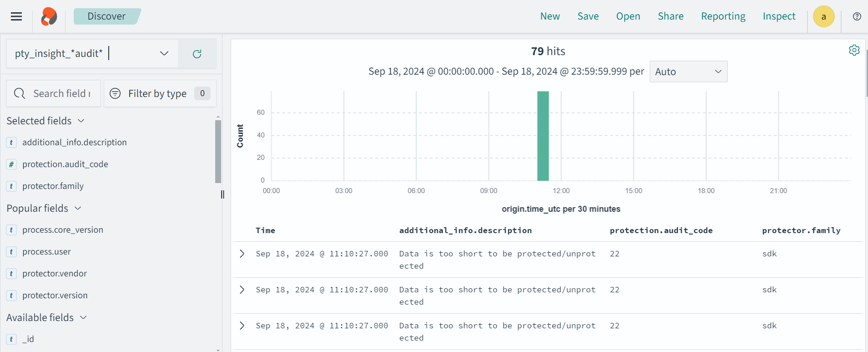Click the OpenSearch Dashboards logo
Viewport: 868px width, 352px height.
[49, 16]
